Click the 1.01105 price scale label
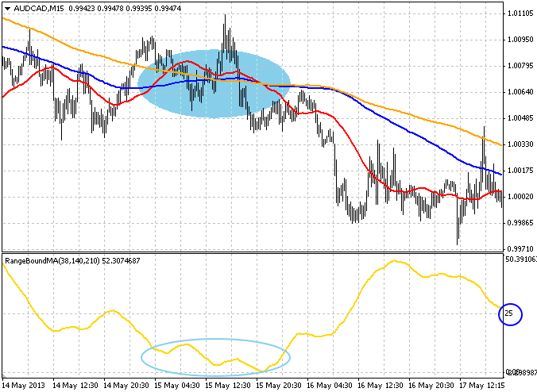537x392 pixels. pyautogui.click(x=520, y=13)
